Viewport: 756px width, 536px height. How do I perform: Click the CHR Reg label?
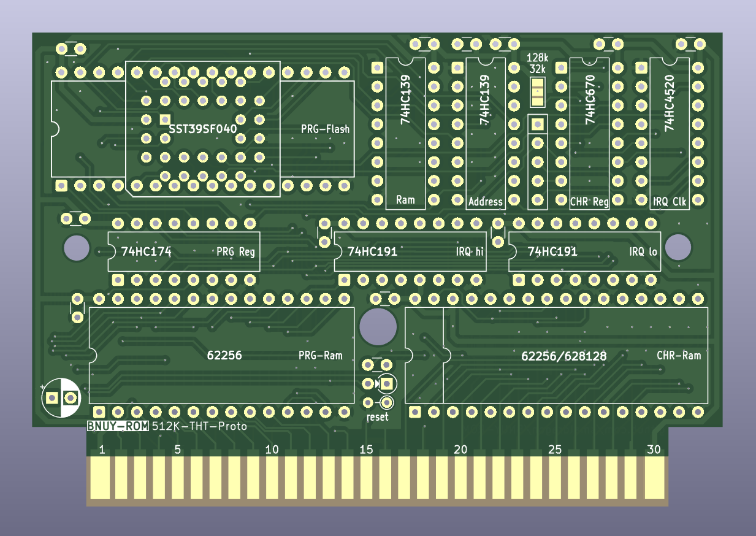(589, 201)
